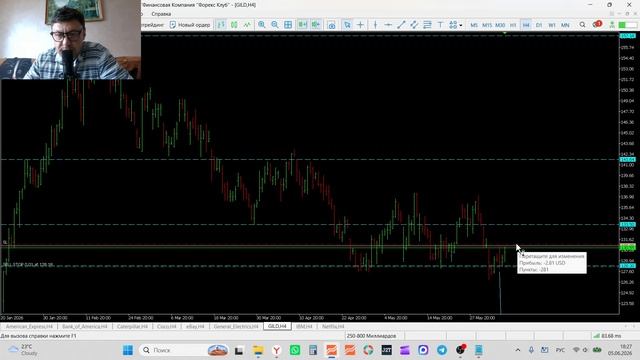Set timeframe to H4
This screenshot has height=360, width=640.
pos(526,25)
